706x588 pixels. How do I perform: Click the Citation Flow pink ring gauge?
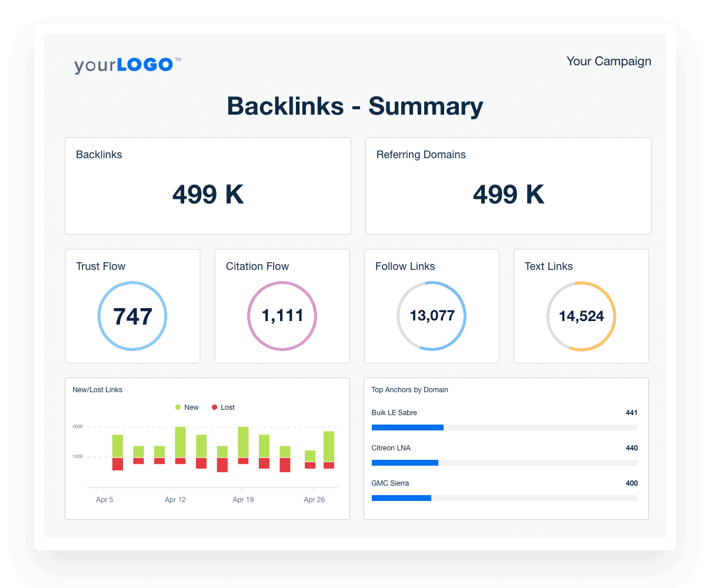[x=282, y=316]
